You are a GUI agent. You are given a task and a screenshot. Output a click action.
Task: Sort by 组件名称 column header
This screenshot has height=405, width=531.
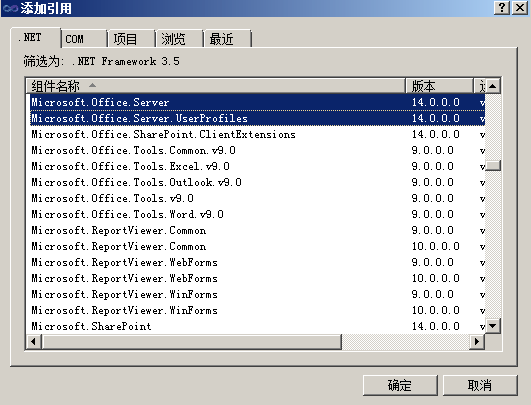pyautogui.click(x=216, y=86)
